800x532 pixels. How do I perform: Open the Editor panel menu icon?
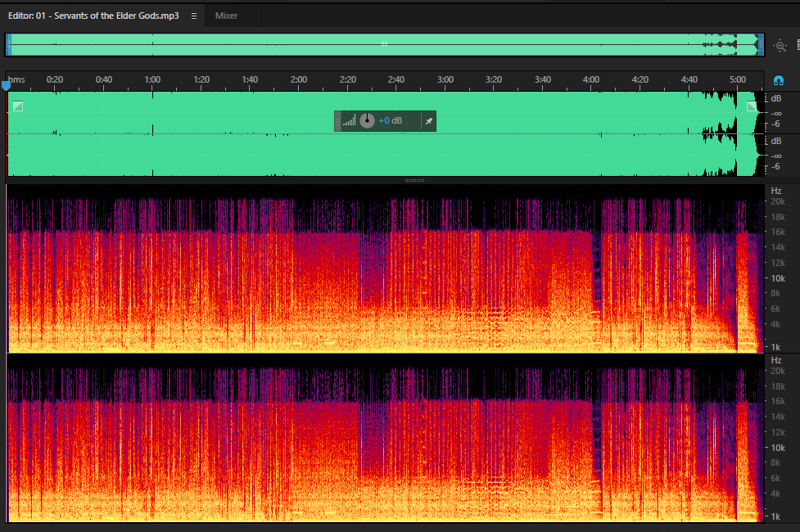point(194,16)
